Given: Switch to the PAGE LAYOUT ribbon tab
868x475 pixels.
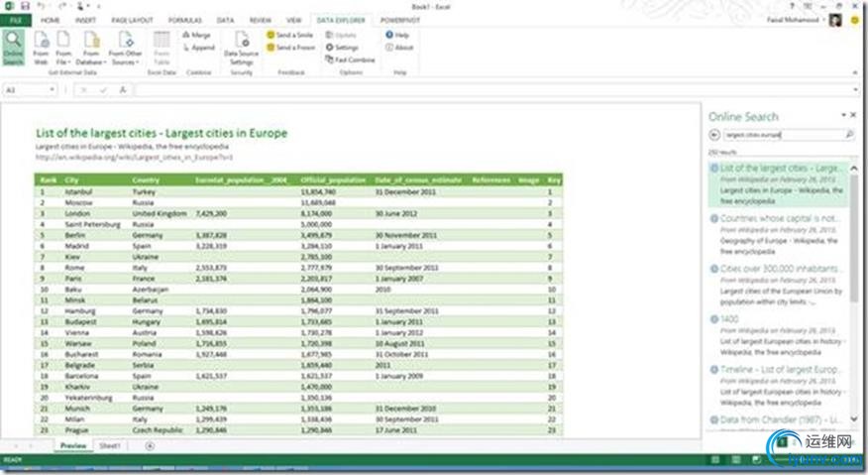Looking at the screenshot, I should click(x=133, y=21).
